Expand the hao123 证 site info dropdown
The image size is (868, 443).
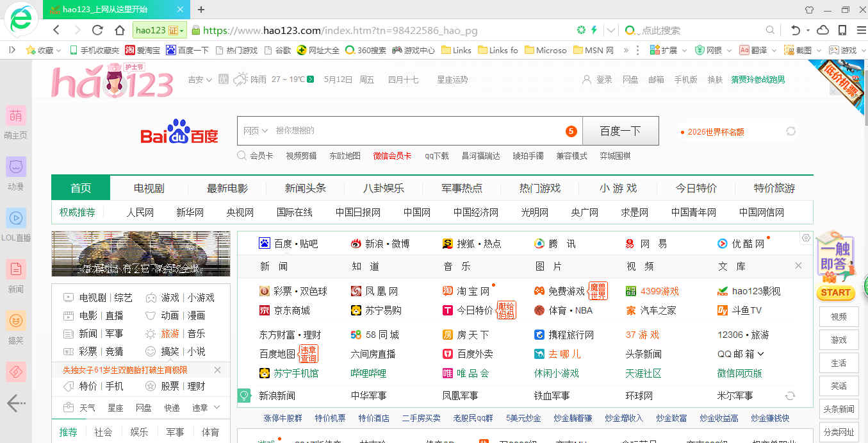[x=160, y=30]
